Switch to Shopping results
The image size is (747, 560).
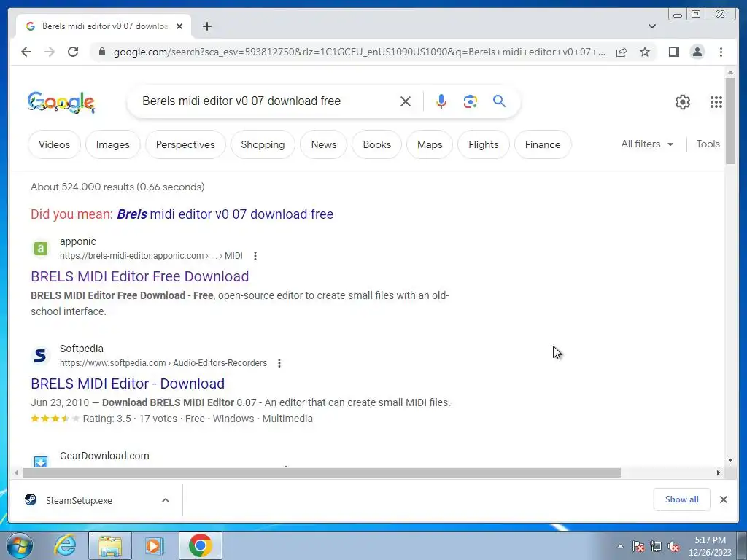click(x=263, y=144)
